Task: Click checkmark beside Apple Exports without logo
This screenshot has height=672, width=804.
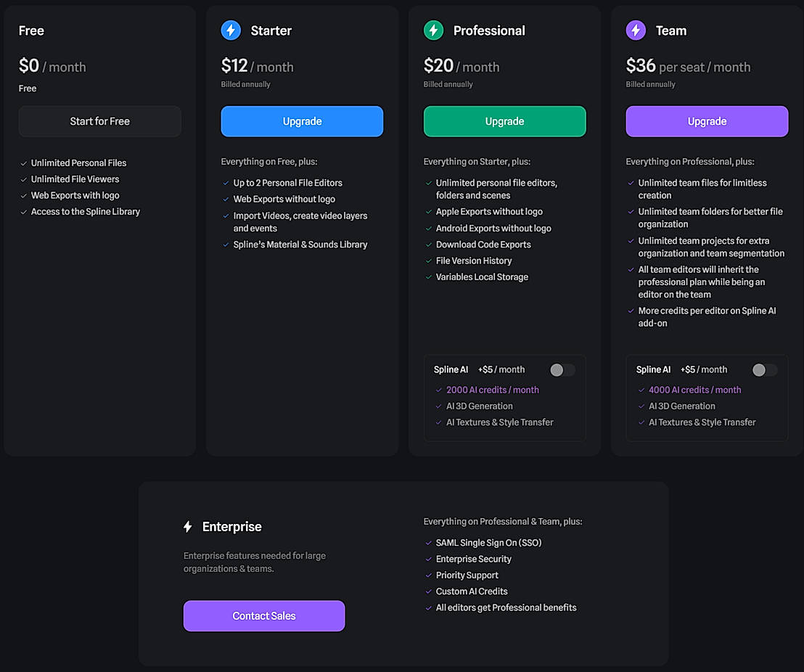Action: tap(428, 212)
